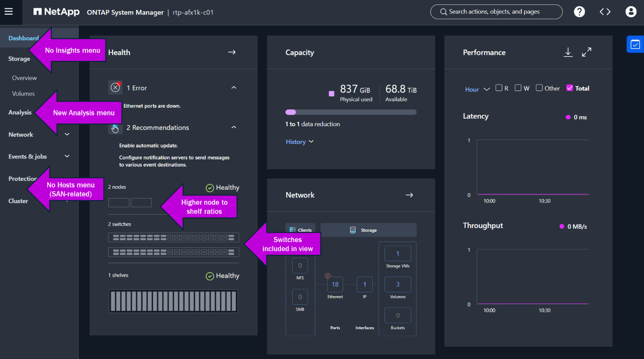Expand Performance panel to full screen
644x359 pixels.
click(587, 52)
